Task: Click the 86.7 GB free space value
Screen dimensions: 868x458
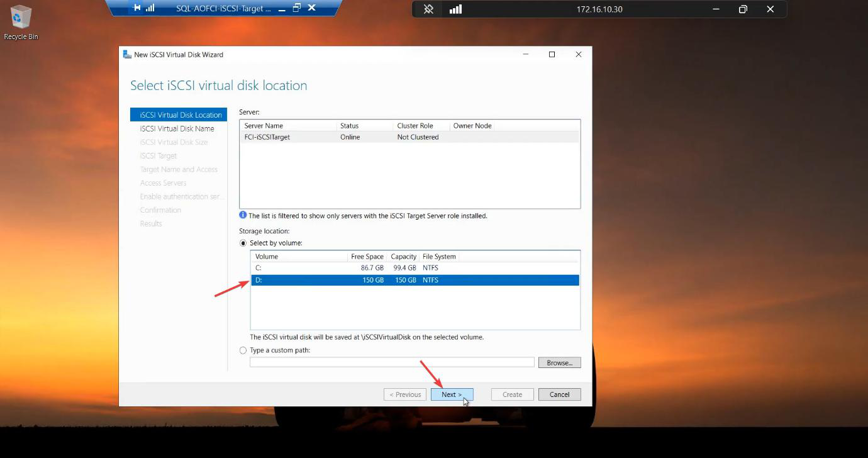Action: [x=372, y=268]
